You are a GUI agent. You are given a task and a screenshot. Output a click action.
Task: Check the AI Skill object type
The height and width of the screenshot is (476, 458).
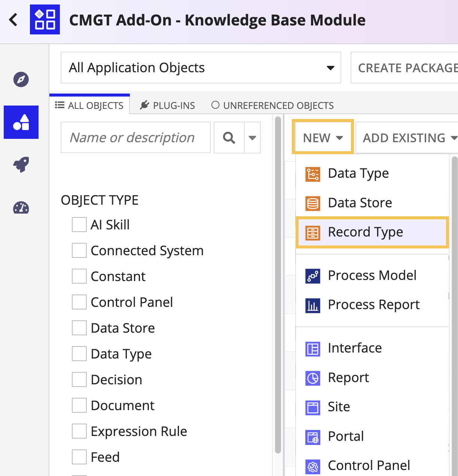tap(79, 225)
